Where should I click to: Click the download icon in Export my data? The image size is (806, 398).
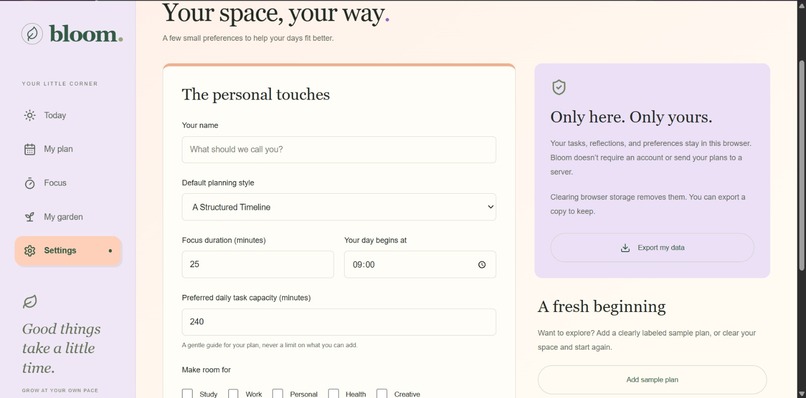pyautogui.click(x=625, y=248)
